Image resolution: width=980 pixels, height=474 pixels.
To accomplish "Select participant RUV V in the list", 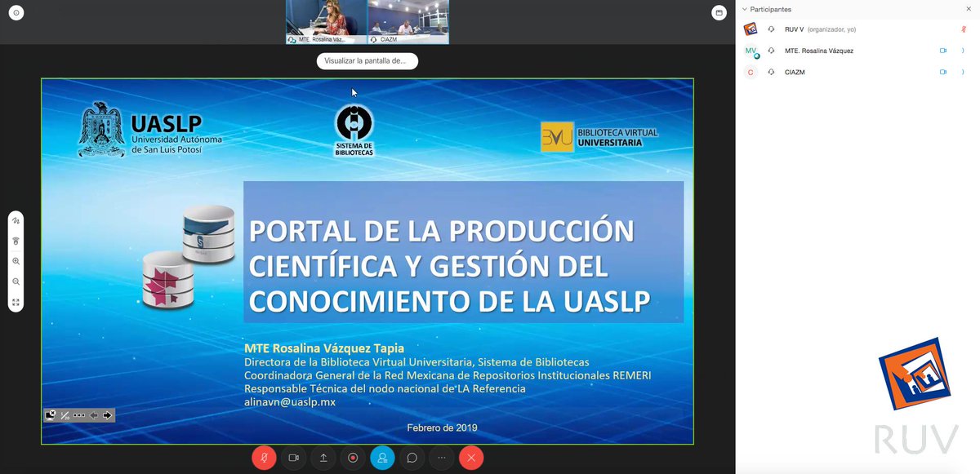I will [x=857, y=29].
